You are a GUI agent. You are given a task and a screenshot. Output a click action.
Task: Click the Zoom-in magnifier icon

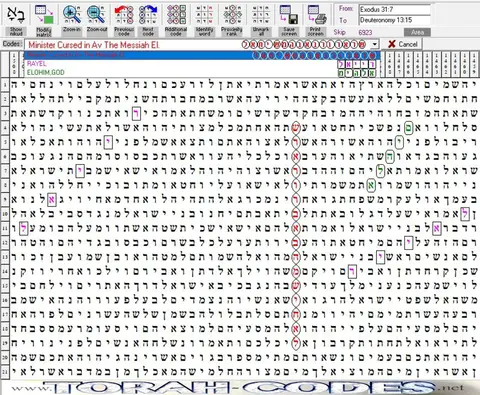[x=71, y=14]
